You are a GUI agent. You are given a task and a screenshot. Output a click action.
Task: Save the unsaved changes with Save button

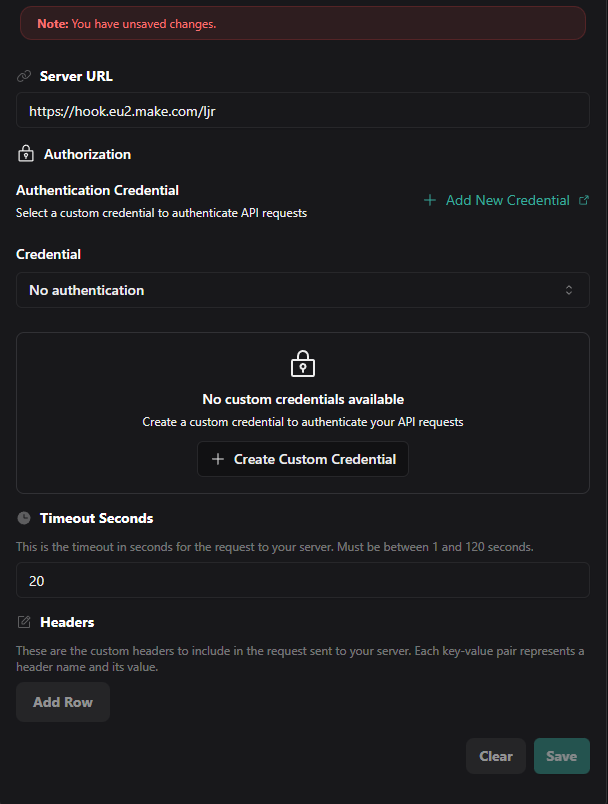click(x=561, y=756)
